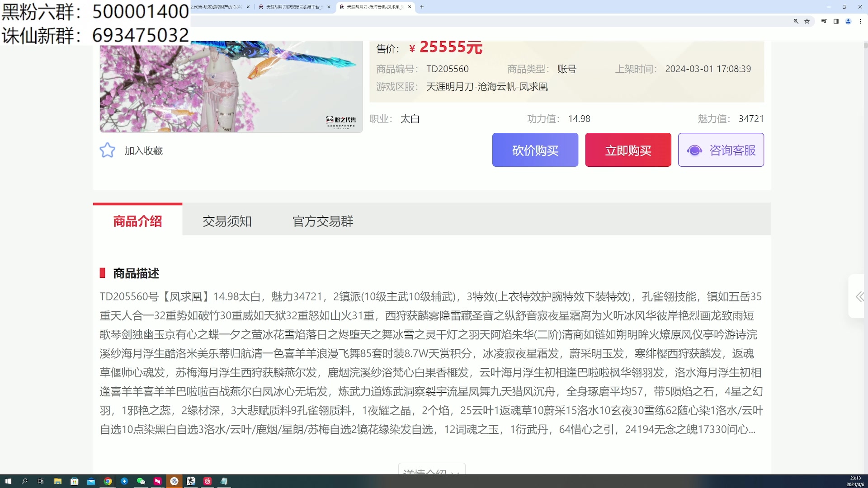Image resolution: width=868 pixels, height=488 pixels.
Task: Collapse the right-edge « panel arrow
Action: click(860, 297)
